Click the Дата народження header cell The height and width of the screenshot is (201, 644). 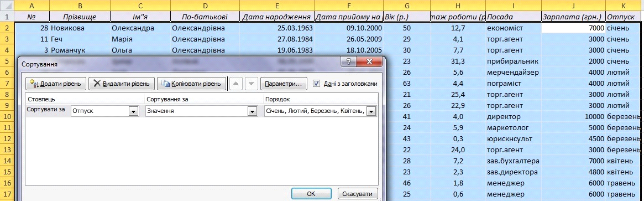tap(278, 17)
